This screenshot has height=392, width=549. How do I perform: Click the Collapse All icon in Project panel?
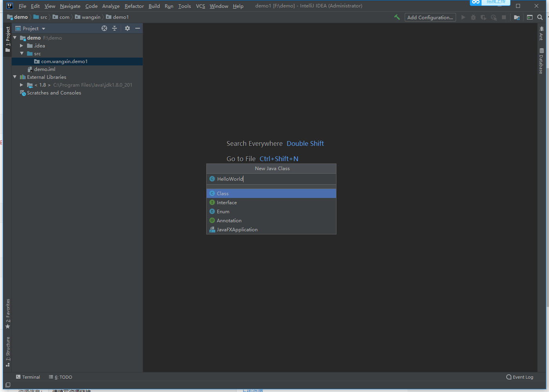coord(115,28)
